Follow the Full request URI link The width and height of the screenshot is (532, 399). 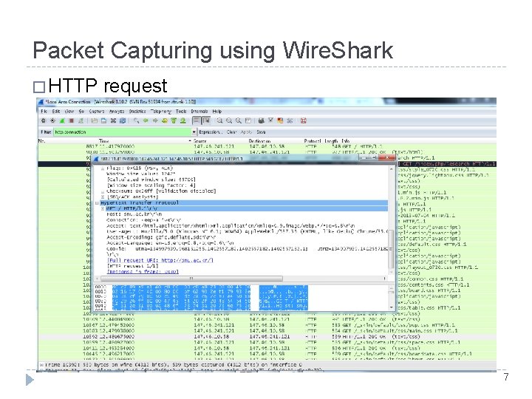(160, 261)
